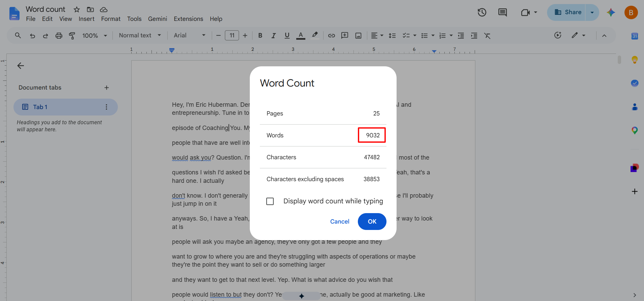Click the Share button
Screen dimensions: 644x301
tap(567, 12)
